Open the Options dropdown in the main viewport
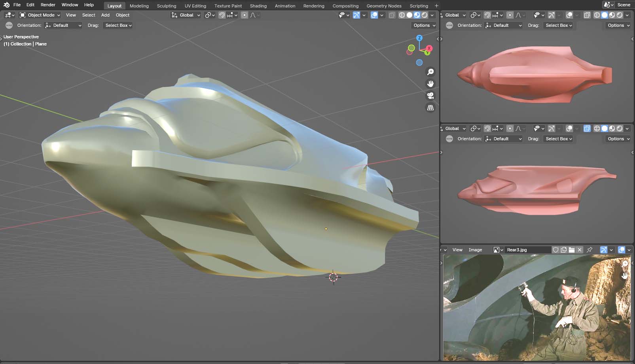The height and width of the screenshot is (364, 635). click(x=424, y=25)
